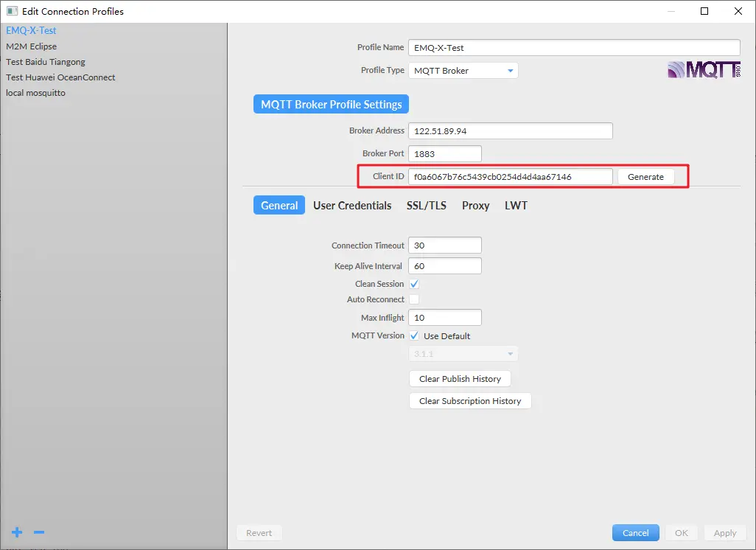Focus the Broker Port field
This screenshot has height=550, width=756.
point(445,154)
